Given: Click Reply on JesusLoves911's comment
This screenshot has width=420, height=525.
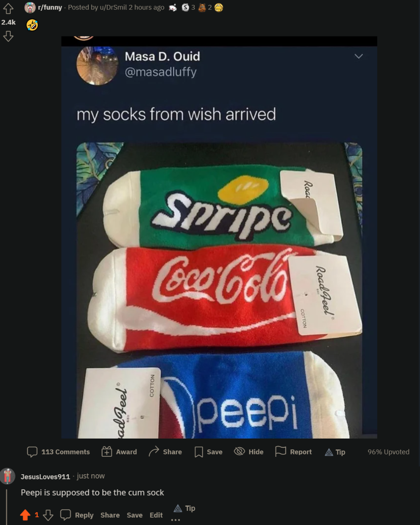Looking at the screenshot, I should click(x=84, y=515).
